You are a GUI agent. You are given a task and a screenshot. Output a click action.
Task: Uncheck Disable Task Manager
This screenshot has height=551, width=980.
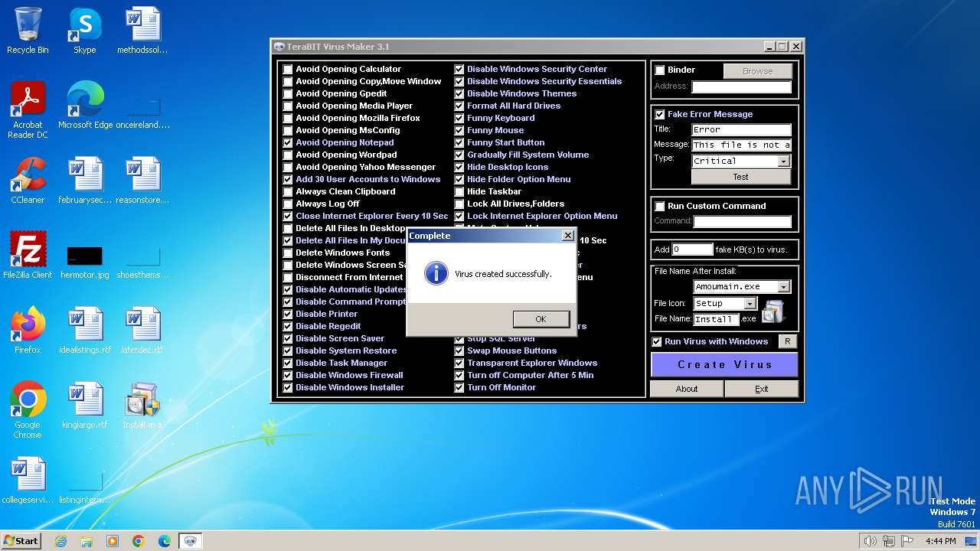[x=288, y=363]
